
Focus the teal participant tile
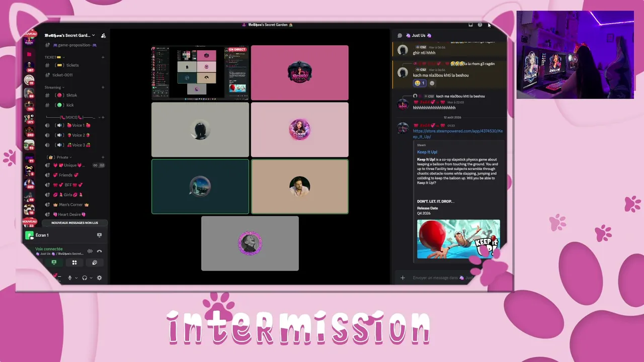tap(200, 187)
